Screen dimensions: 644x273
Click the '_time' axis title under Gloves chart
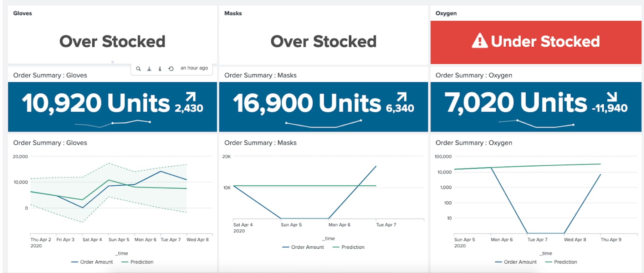(x=122, y=253)
